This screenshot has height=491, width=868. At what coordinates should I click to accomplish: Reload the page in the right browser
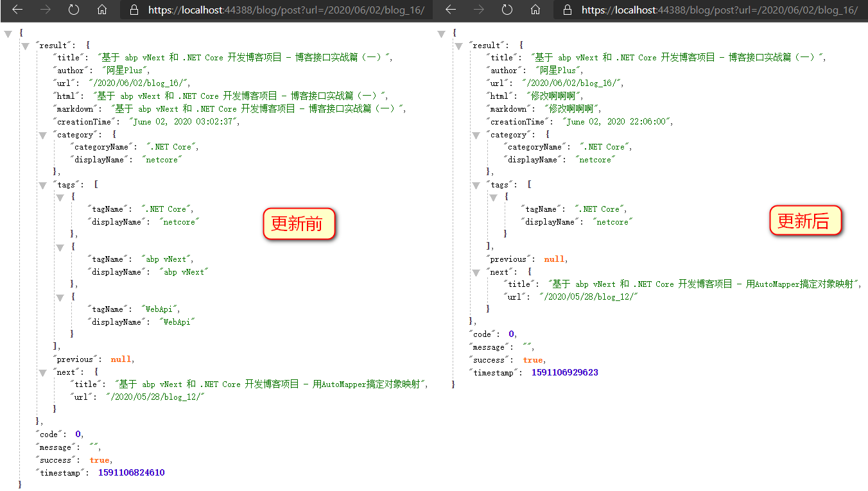coord(507,10)
